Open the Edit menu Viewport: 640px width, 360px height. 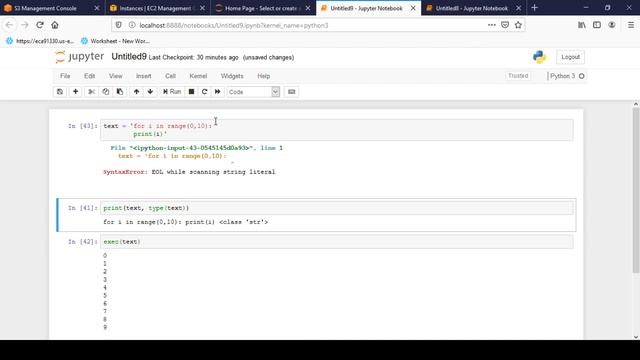(x=89, y=76)
